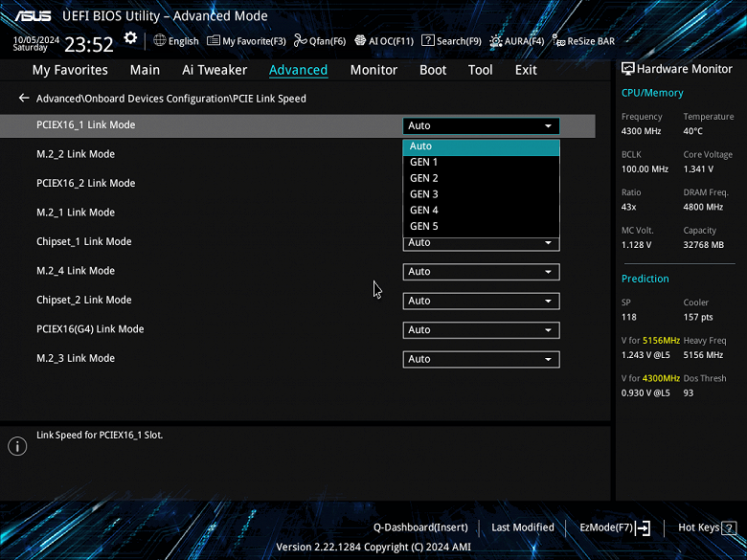Choose GEN 5 link speed

481,227
